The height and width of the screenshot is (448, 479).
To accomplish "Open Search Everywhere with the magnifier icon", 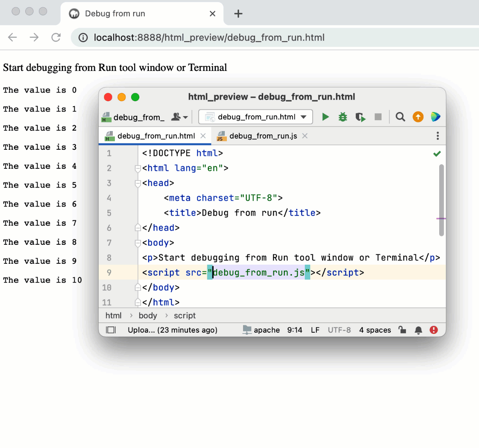I will click(400, 117).
